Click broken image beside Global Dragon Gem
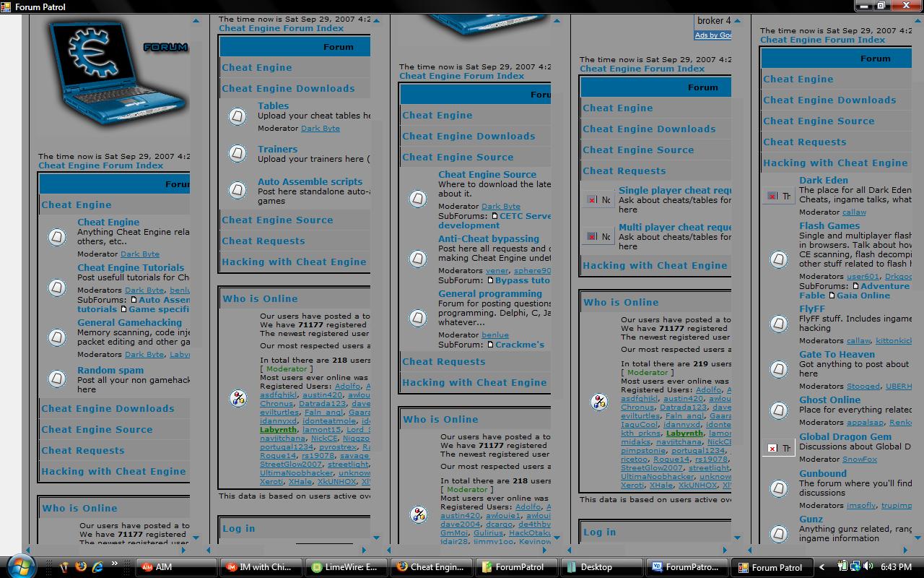 click(x=779, y=448)
